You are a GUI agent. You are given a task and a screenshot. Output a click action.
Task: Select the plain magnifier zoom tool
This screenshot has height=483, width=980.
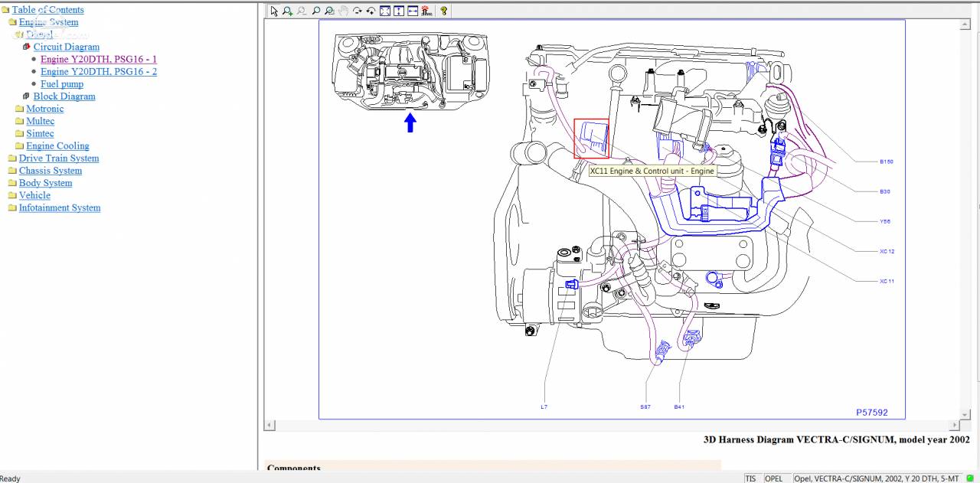tap(315, 11)
